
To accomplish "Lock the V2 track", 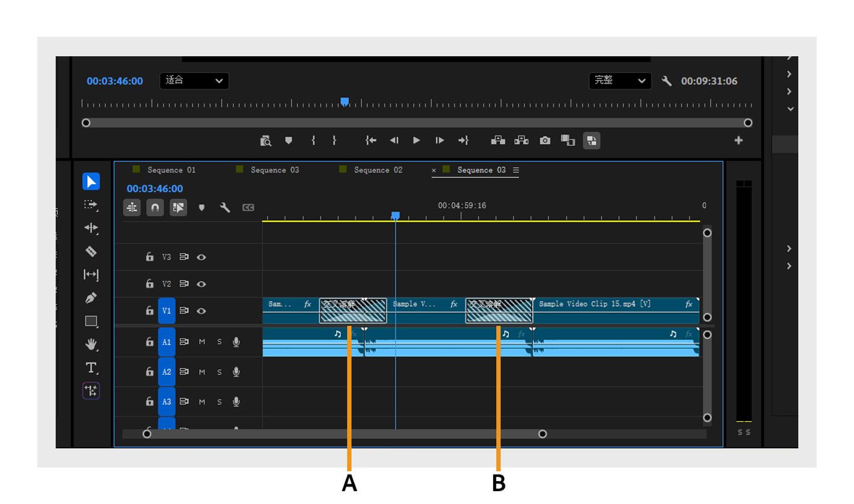I will click(149, 284).
